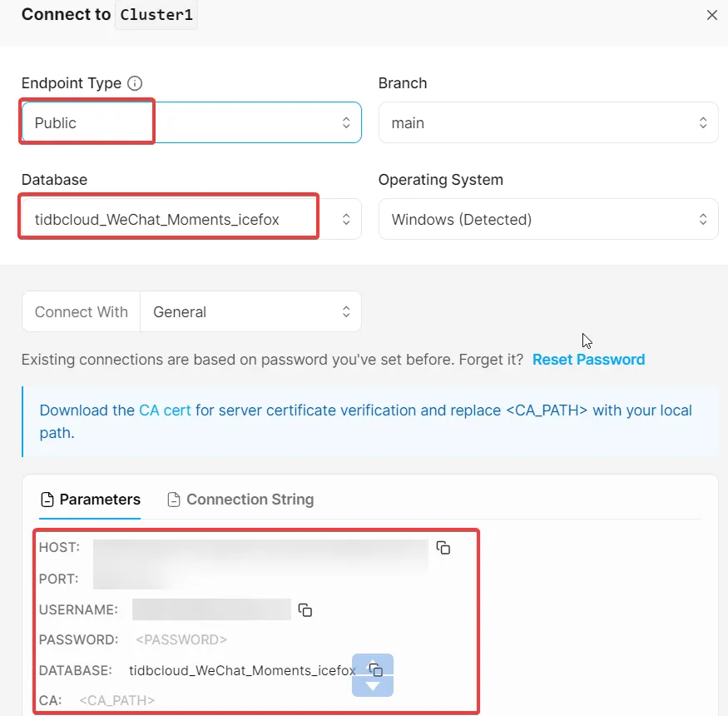Copy the DATABASE parameter value
The image size is (728, 716).
pos(376,670)
